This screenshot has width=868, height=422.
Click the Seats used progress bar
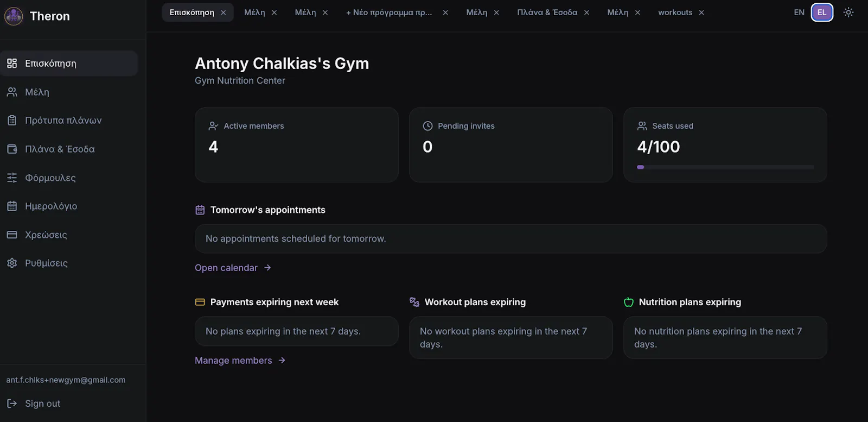coord(725,167)
